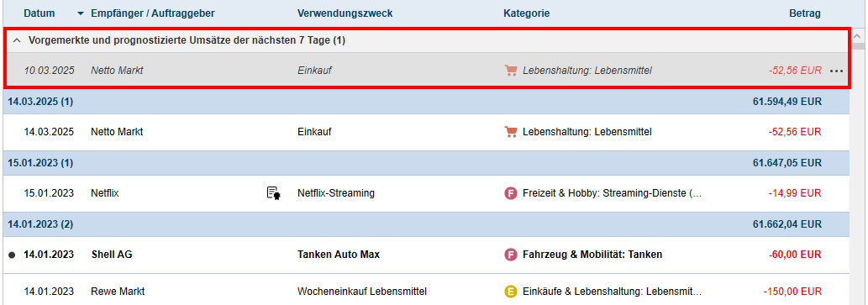Click the Kategorie column header
The width and height of the screenshot is (868, 305).
(527, 13)
